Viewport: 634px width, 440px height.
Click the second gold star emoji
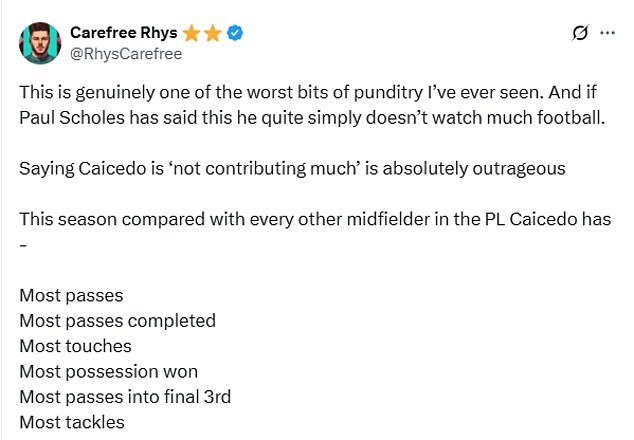[x=213, y=33]
